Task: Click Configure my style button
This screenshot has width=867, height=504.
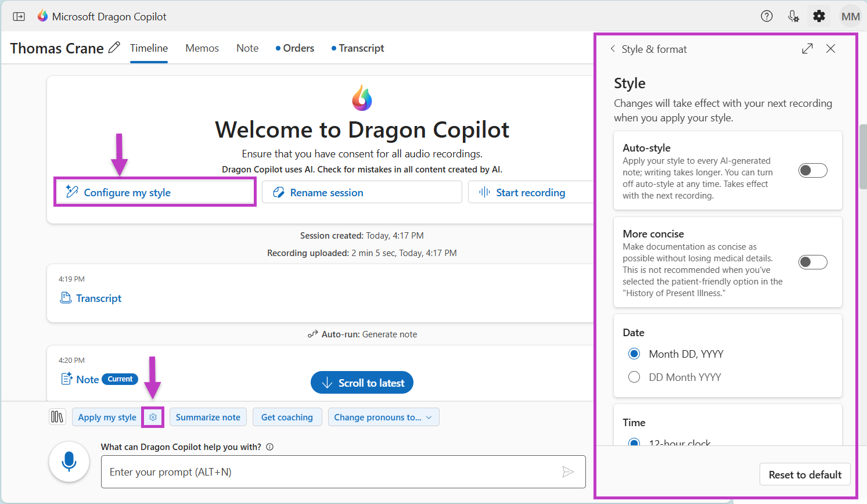Action: coord(155,192)
